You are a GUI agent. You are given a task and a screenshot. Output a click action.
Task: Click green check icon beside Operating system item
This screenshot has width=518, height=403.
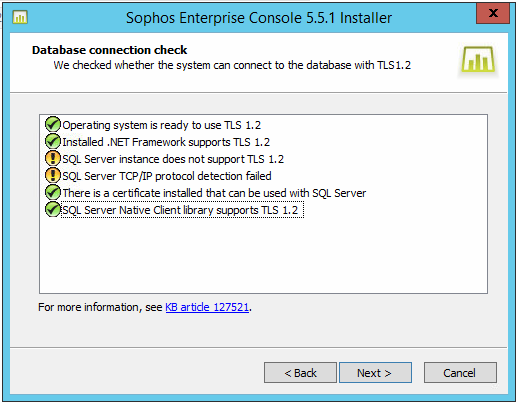point(53,124)
